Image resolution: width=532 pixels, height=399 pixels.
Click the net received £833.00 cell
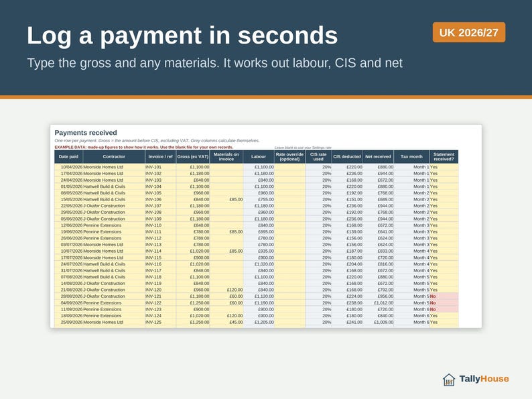click(379, 251)
